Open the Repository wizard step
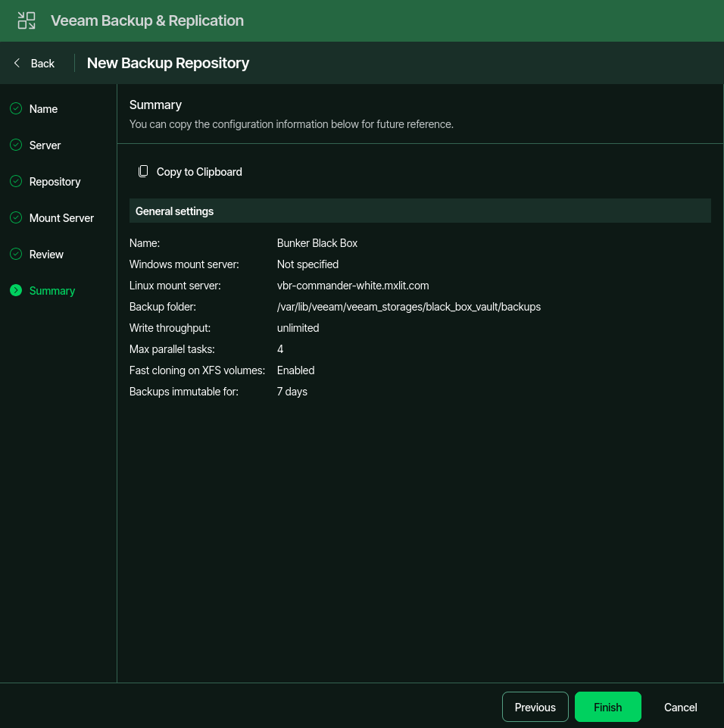The image size is (724, 728). pyautogui.click(x=55, y=182)
